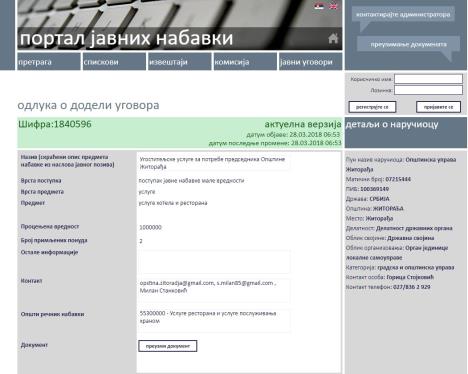This screenshot has height=374, width=468.
Task: Click the Општи речник набавки label
Action: coord(52,314)
